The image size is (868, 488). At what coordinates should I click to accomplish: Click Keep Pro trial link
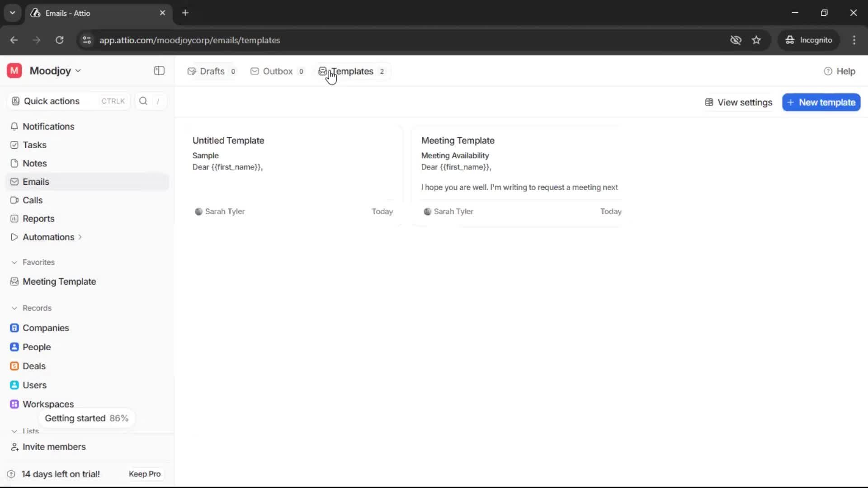tap(144, 474)
